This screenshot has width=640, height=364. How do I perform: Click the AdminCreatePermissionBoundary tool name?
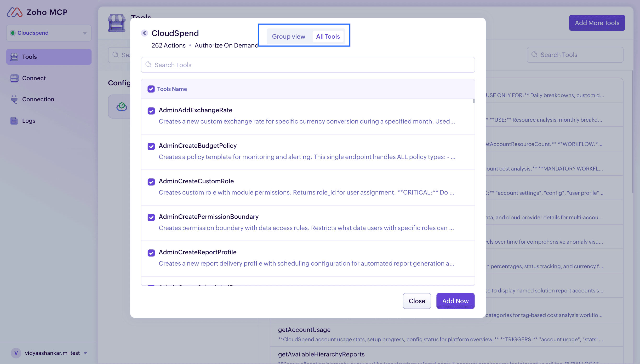[x=209, y=217]
